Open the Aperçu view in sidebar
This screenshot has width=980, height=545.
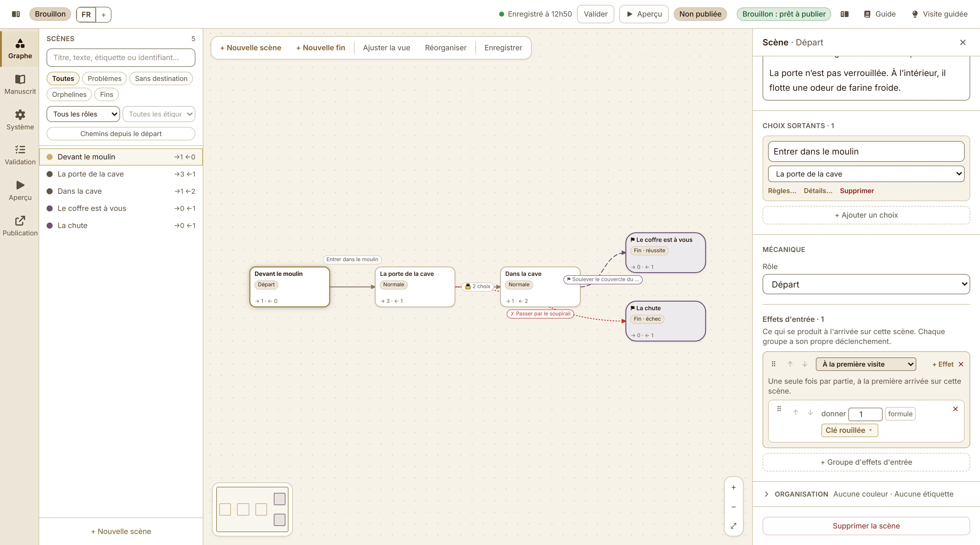[x=20, y=190]
